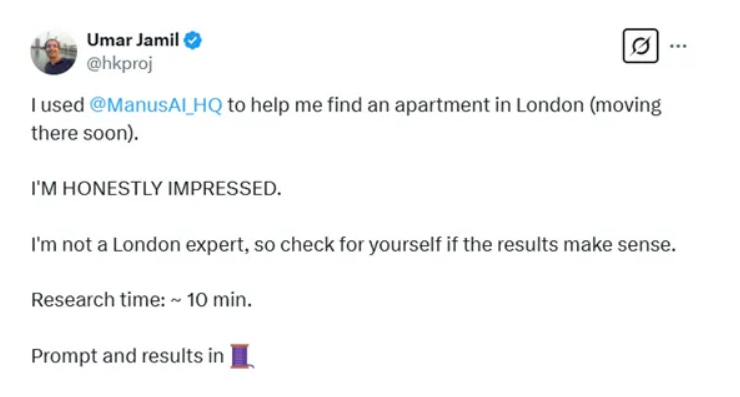Open the @ManusAI_HQ mention link
This screenshot has width=740, height=397.
[x=156, y=105]
